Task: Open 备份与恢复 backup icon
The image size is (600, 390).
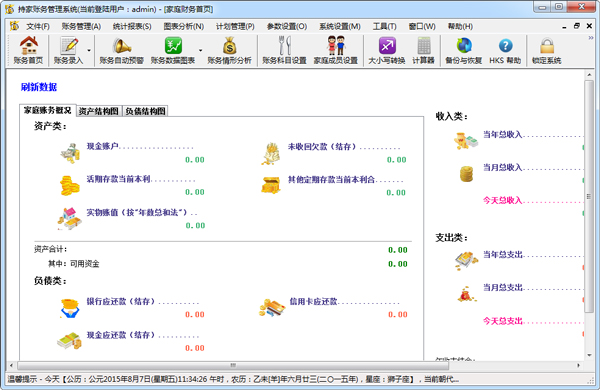Action: coord(463,50)
